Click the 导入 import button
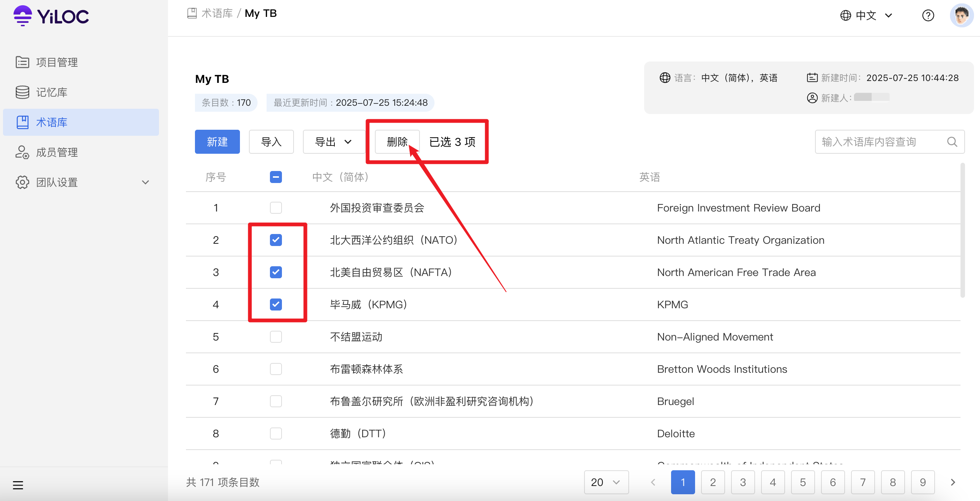Image resolution: width=980 pixels, height=501 pixels. pos(271,142)
